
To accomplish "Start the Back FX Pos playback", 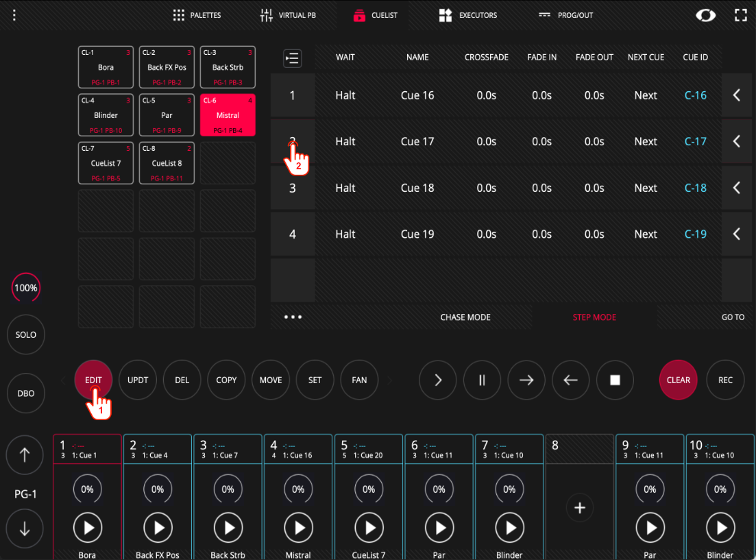I will pyautogui.click(x=158, y=528).
